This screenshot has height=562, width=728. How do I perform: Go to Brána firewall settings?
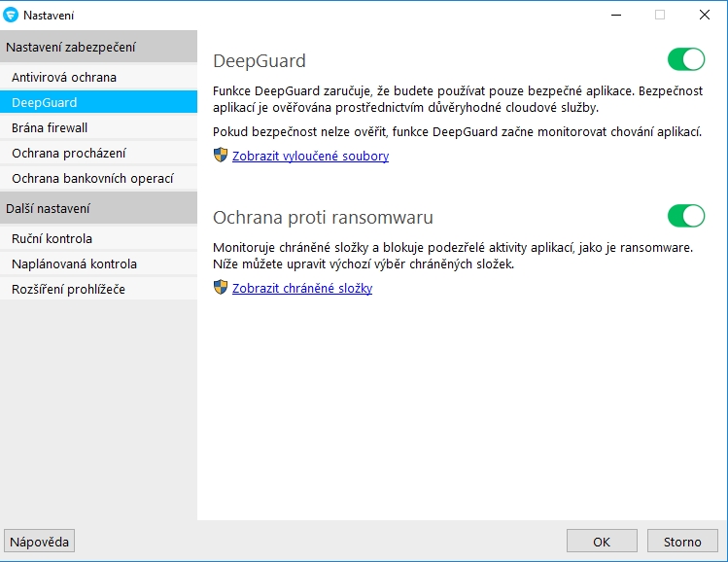(x=98, y=127)
